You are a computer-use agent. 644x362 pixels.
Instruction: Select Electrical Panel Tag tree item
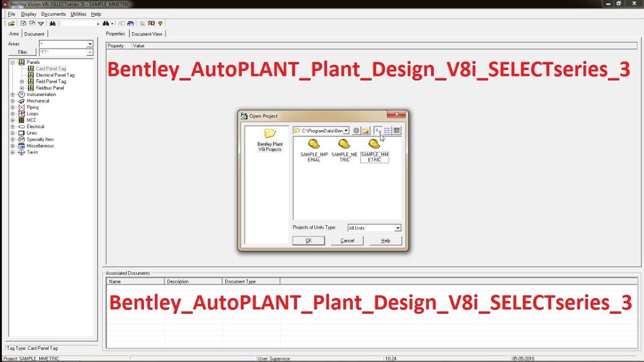55,75
